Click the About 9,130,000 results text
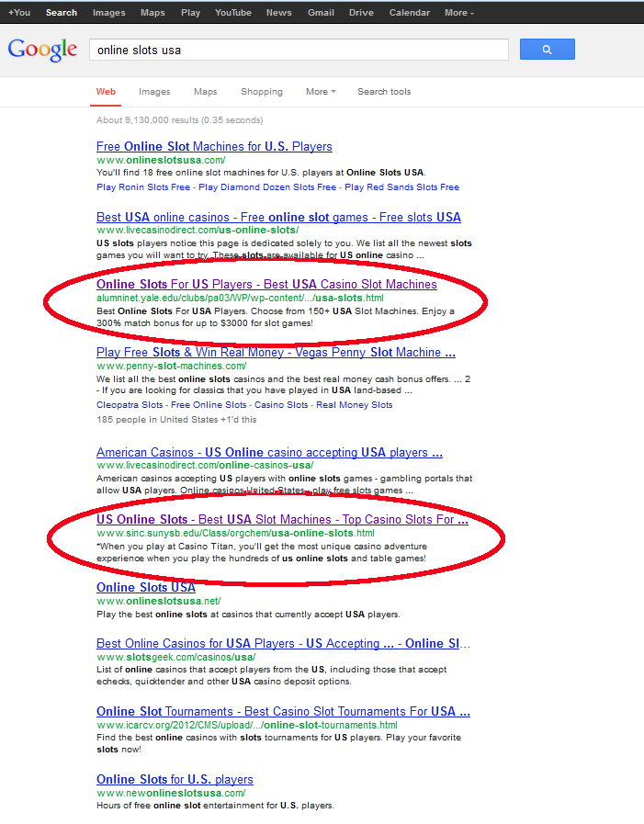This screenshot has width=644, height=824. point(179,119)
